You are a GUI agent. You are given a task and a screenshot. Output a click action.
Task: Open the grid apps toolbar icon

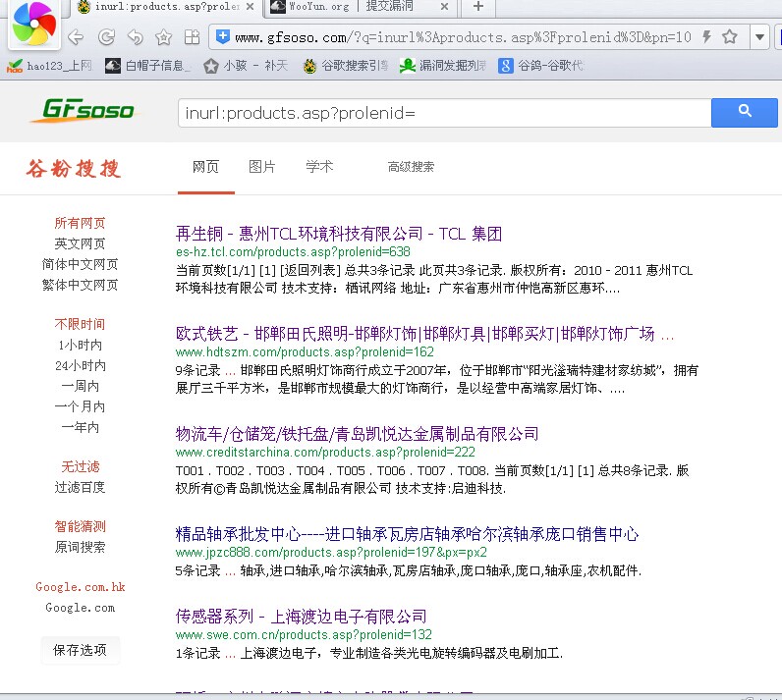[x=192, y=37]
